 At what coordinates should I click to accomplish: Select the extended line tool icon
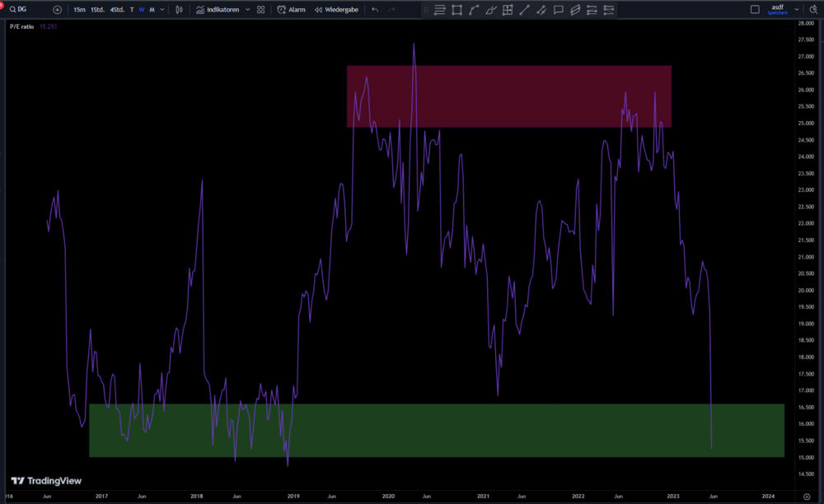coord(541,9)
